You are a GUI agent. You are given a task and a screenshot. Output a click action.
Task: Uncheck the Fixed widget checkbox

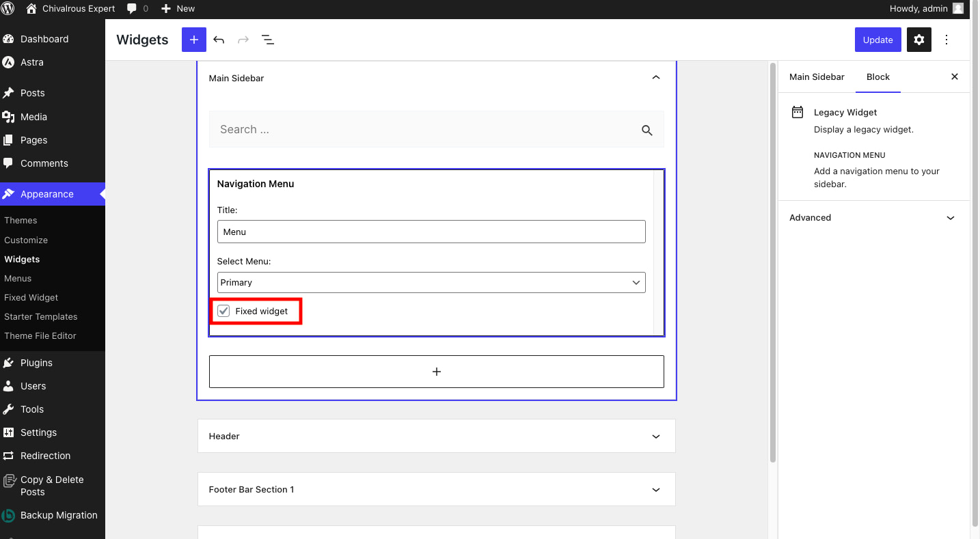(x=223, y=311)
